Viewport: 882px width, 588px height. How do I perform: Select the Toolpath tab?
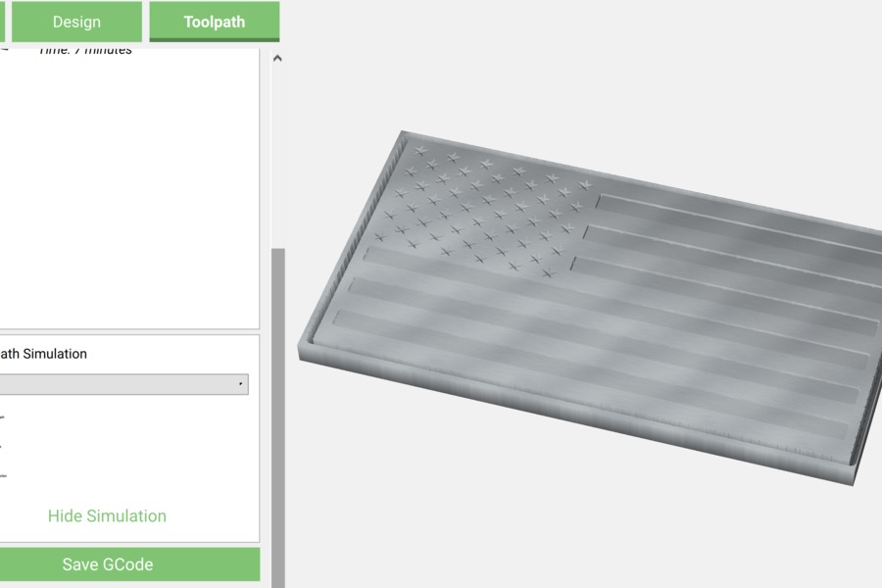click(215, 22)
